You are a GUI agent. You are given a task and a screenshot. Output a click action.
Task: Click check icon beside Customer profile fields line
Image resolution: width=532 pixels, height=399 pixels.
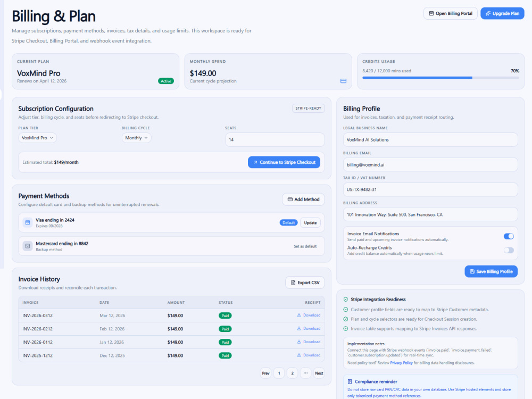pos(346,310)
